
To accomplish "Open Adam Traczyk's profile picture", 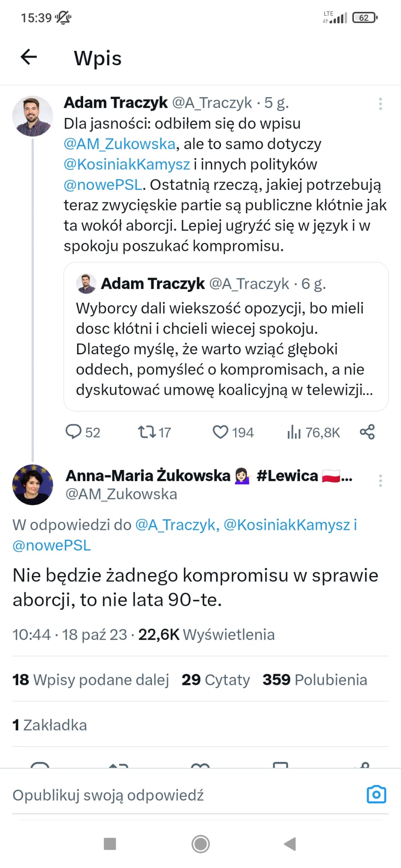I will (33, 116).
